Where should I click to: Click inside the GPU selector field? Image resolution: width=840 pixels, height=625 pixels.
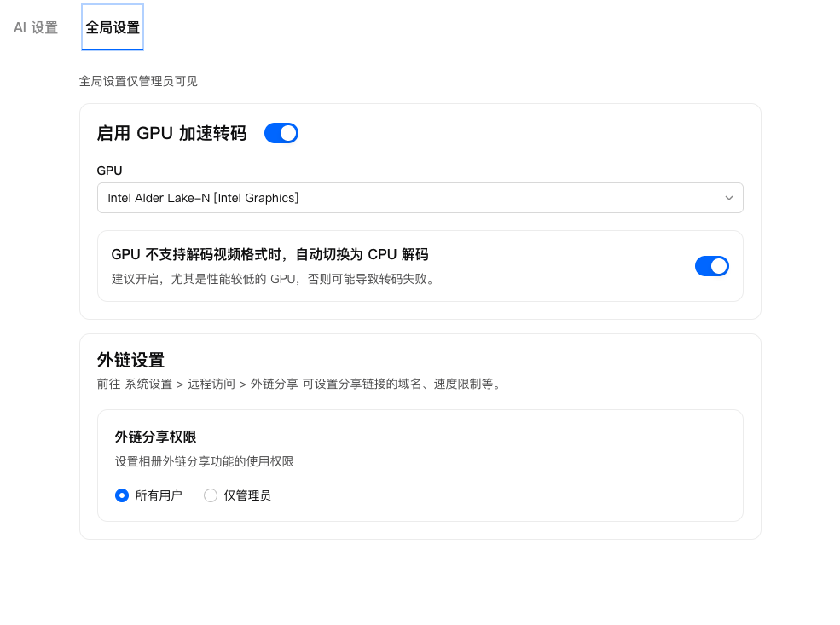pos(341,197)
